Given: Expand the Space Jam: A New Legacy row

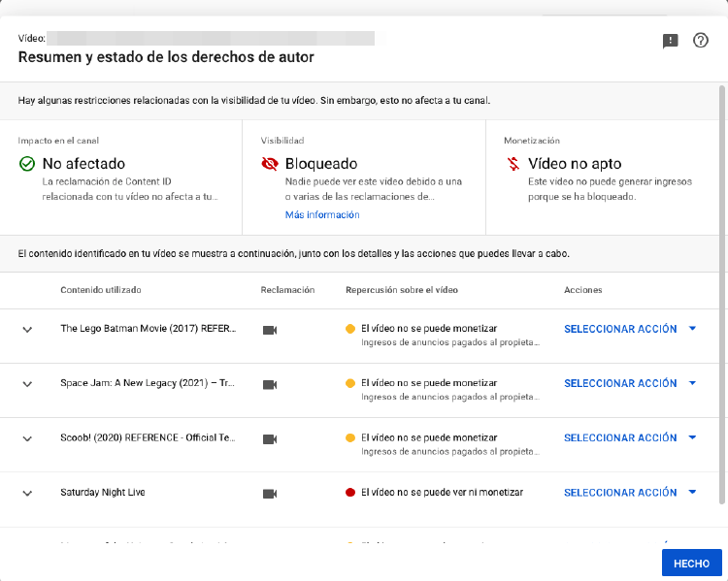Looking at the screenshot, I should [x=28, y=384].
